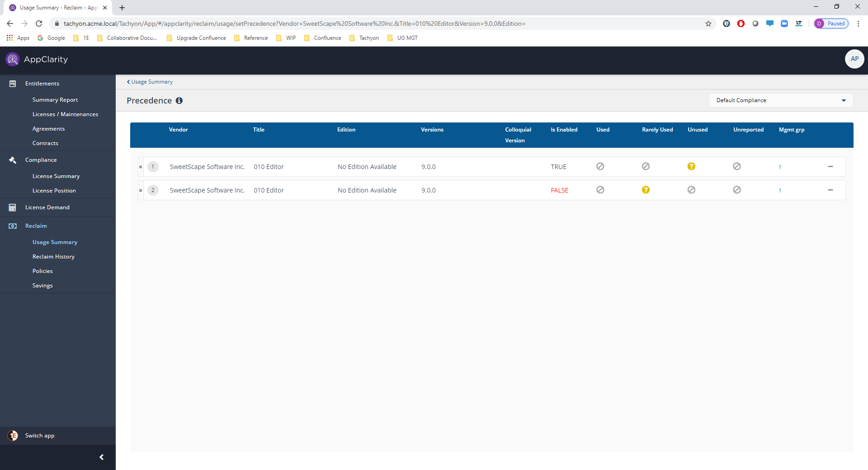The height and width of the screenshot is (470, 868).
Task: Click the Switch app label
Action: pyautogui.click(x=39, y=436)
